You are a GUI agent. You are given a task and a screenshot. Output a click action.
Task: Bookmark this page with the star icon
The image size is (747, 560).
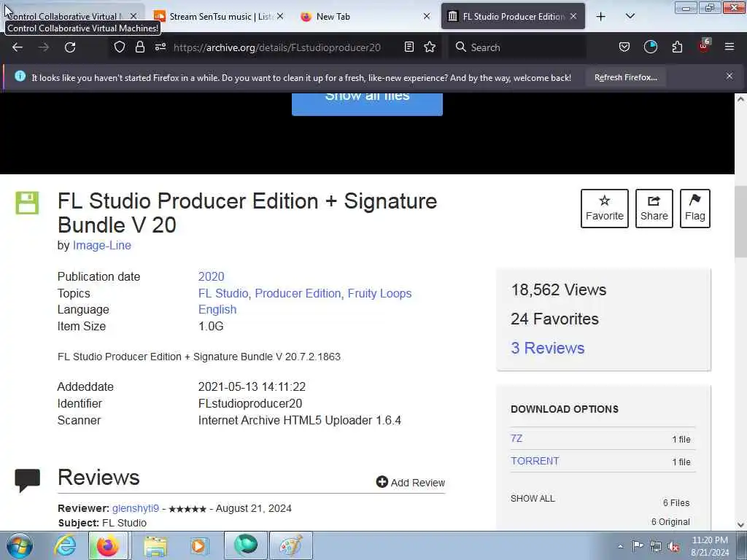(430, 47)
